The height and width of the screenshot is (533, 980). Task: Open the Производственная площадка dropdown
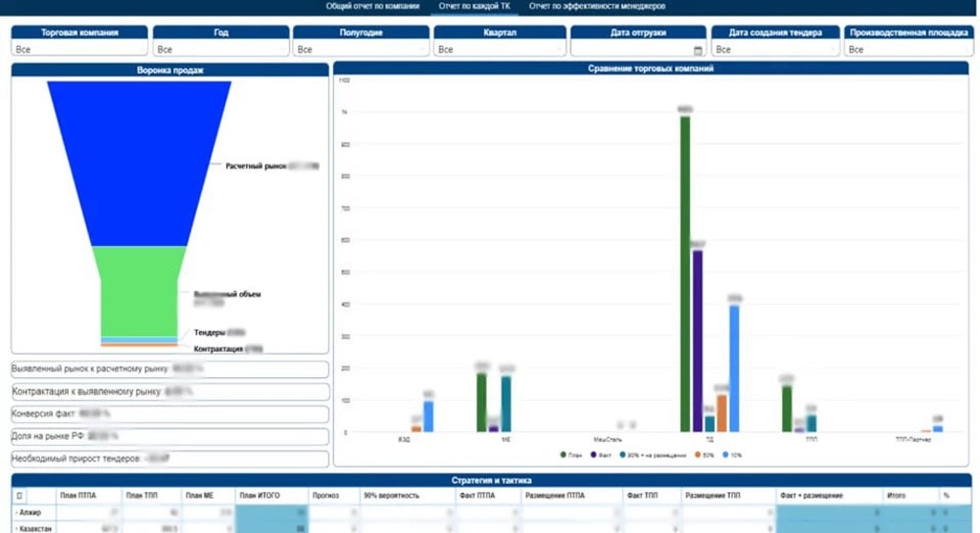click(906, 49)
